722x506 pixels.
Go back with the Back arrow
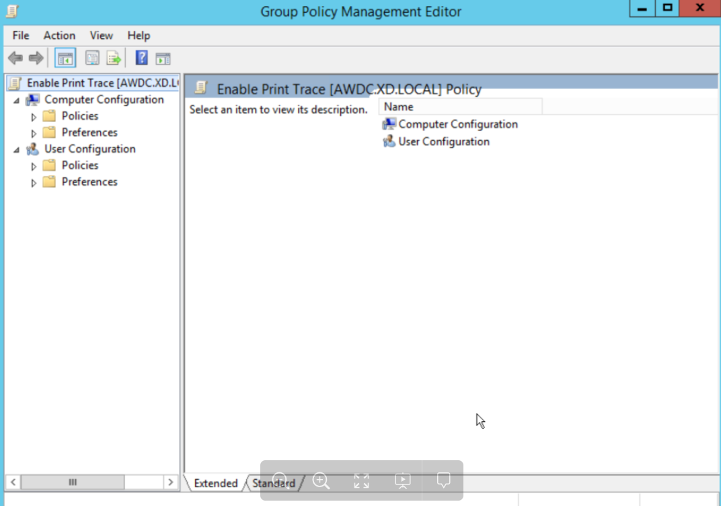[15, 58]
